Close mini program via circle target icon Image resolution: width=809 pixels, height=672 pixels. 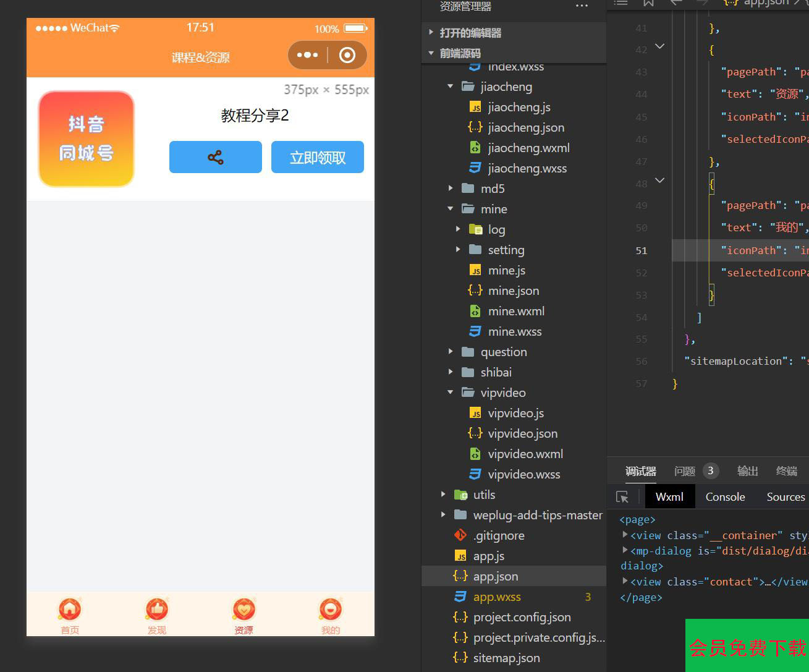[x=347, y=55]
